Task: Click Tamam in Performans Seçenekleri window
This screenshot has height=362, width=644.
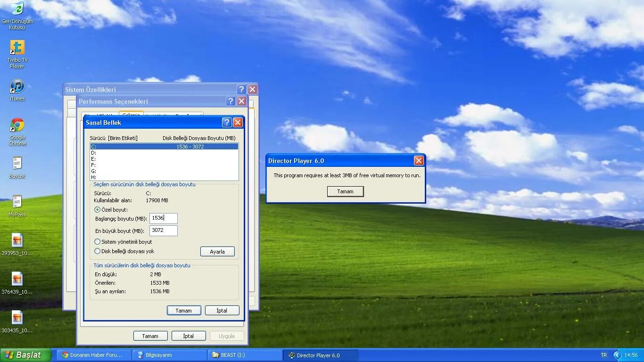Action: [x=150, y=336]
